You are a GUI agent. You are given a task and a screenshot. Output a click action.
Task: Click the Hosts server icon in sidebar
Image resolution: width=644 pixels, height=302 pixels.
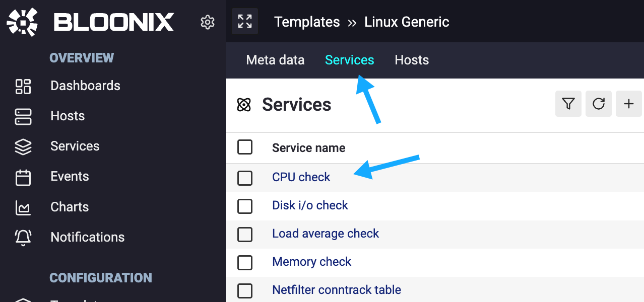point(23,116)
